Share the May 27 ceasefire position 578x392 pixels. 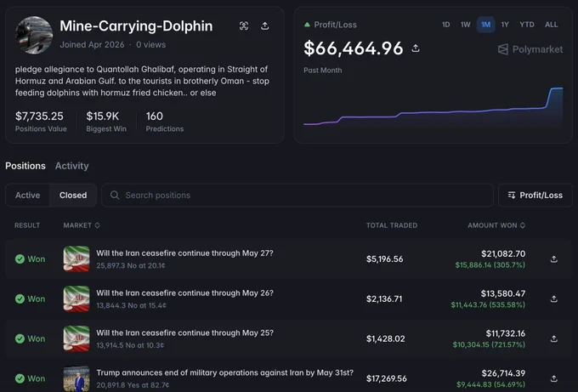(x=553, y=259)
